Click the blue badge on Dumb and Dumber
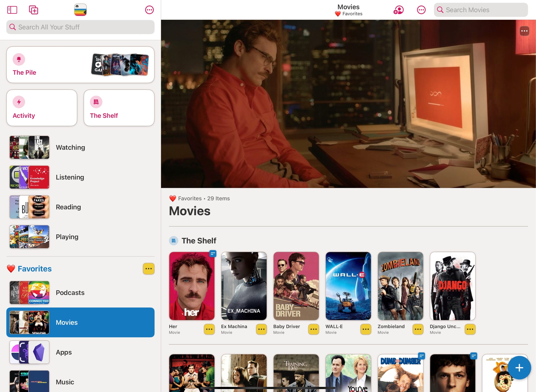The width and height of the screenshot is (536, 392). (422, 356)
